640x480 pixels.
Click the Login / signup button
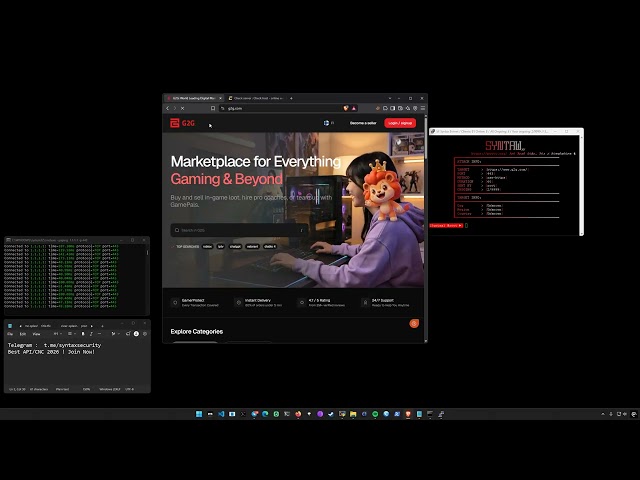[x=400, y=123]
